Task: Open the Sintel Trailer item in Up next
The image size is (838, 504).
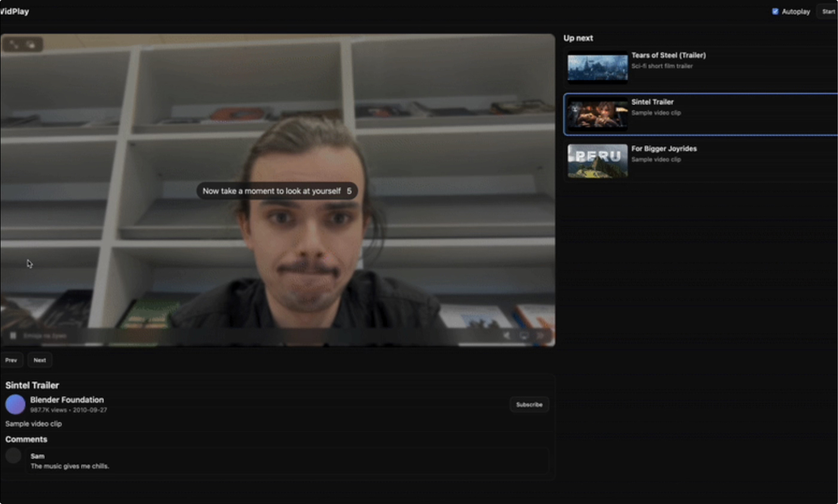Action: (701, 114)
